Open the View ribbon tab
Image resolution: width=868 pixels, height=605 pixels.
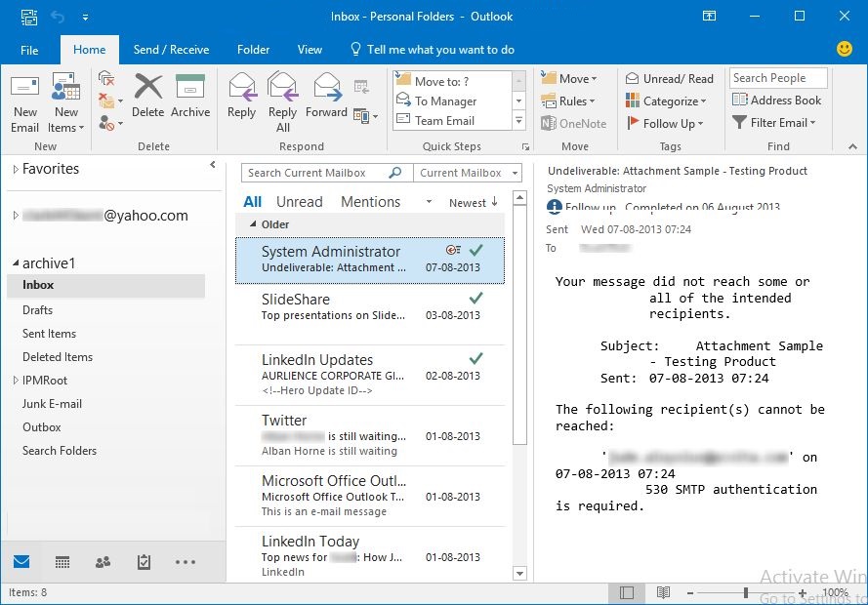(x=310, y=50)
